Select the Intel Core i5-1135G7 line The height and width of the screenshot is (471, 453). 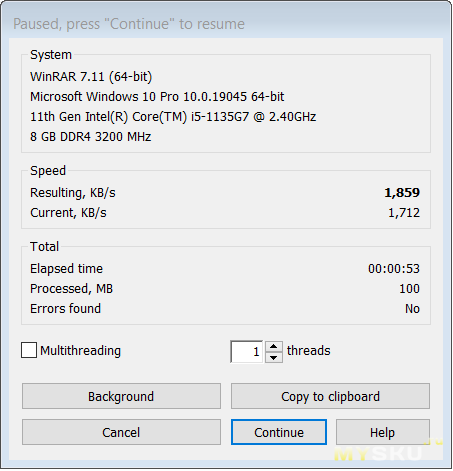173,117
